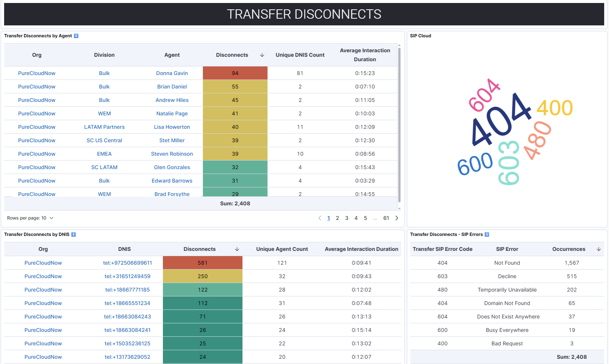The width and height of the screenshot is (609, 364).
Task: Click the red 94 disconnects heatmap cell
Action: tap(235, 73)
